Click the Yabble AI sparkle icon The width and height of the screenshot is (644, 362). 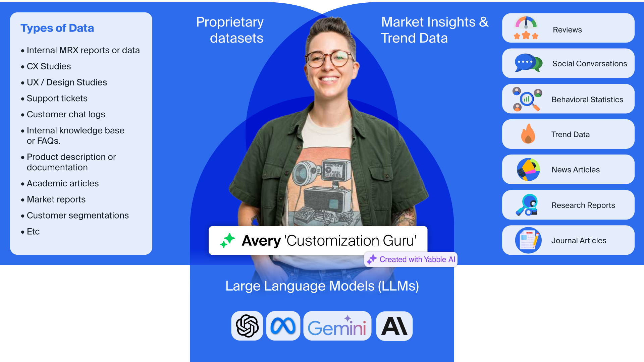[x=371, y=260]
